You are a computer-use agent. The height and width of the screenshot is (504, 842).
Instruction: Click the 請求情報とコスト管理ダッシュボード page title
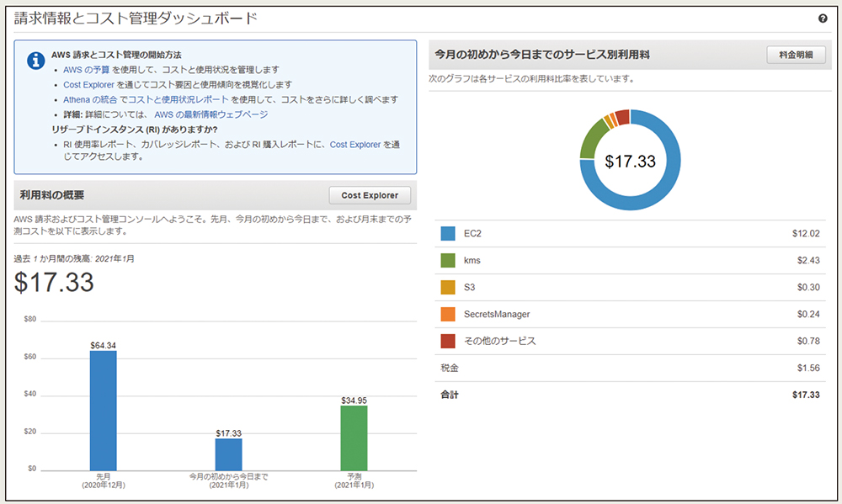click(136, 19)
